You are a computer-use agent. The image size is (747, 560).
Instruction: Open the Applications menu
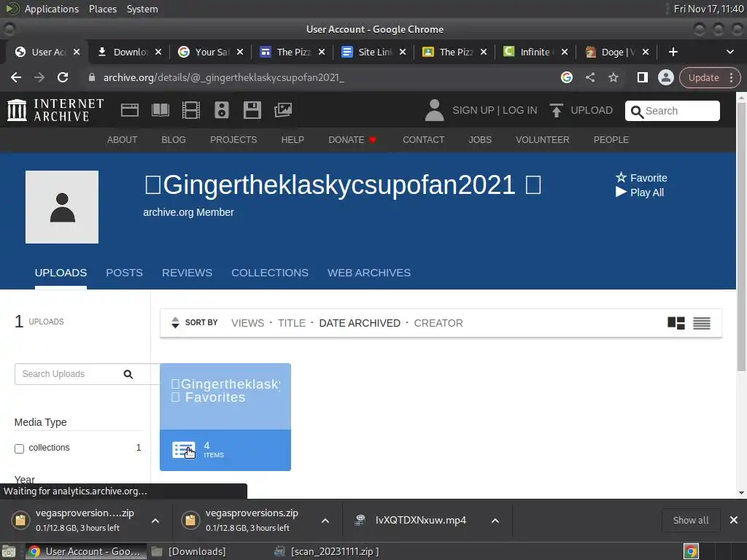(52, 9)
